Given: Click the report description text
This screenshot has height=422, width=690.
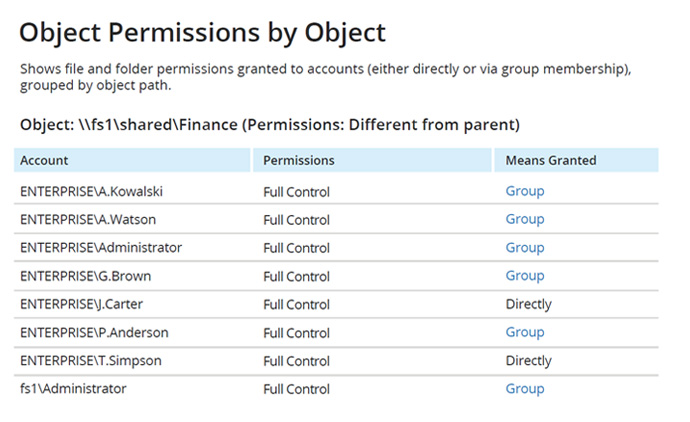Looking at the screenshot, I should (326, 77).
